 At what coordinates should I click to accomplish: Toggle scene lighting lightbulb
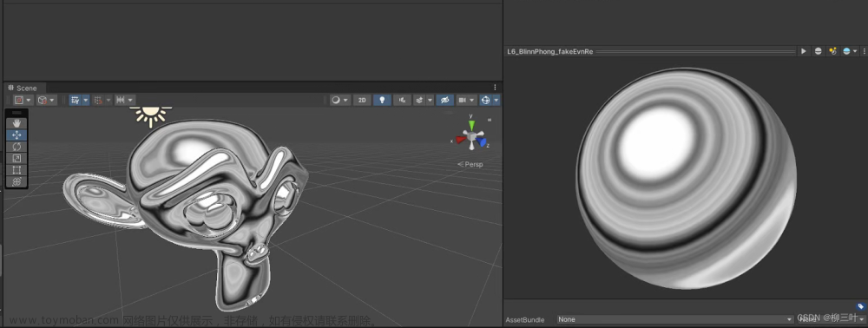coord(382,100)
